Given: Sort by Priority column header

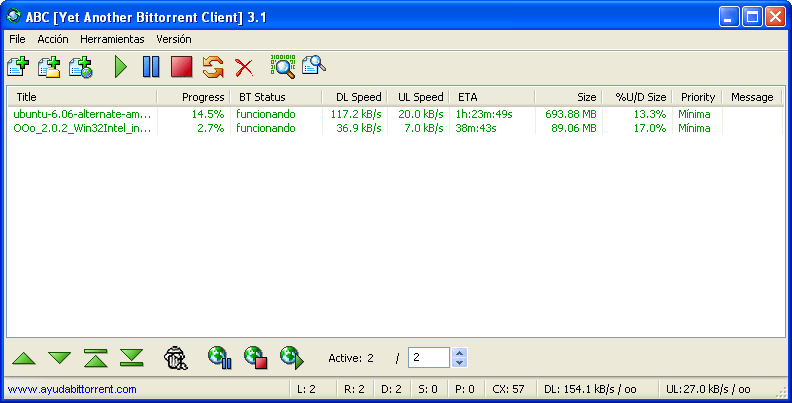Looking at the screenshot, I should pyautogui.click(x=697, y=97).
